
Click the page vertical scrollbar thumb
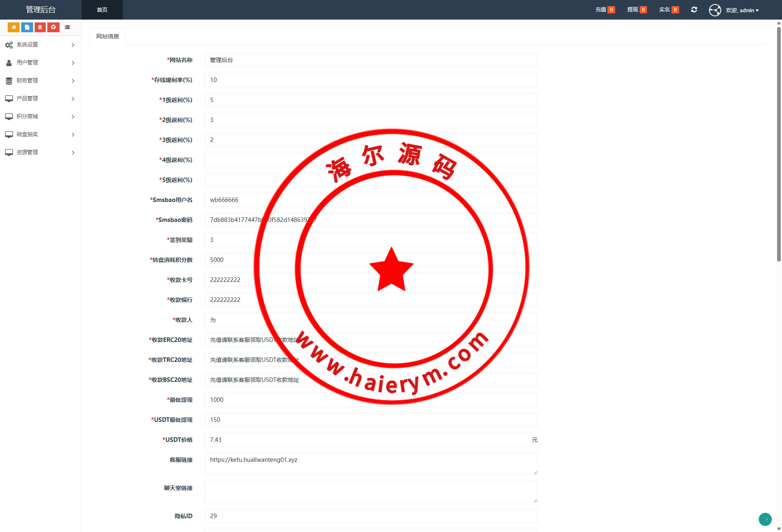(778, 143)
